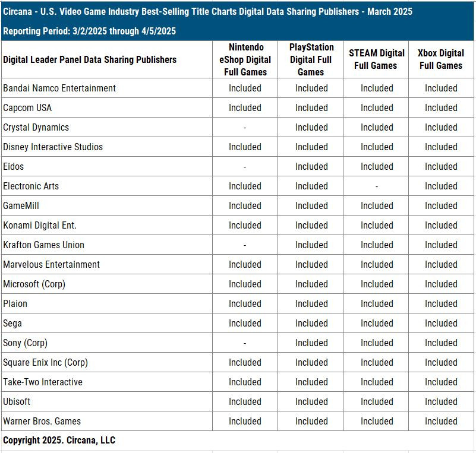Select the dash in Crystal Dynamics Nintendo cell
The width and height of the screenshot is (476, 453).
245,128
